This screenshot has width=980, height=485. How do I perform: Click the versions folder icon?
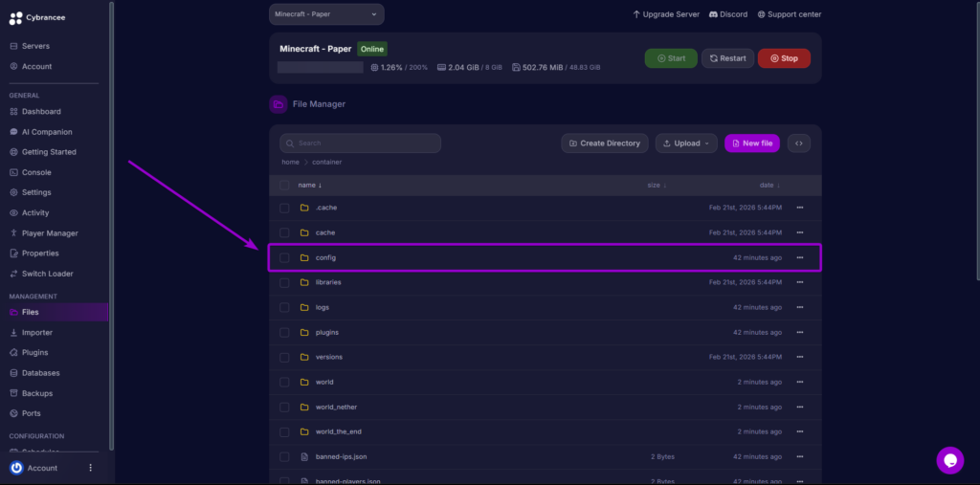304,357
